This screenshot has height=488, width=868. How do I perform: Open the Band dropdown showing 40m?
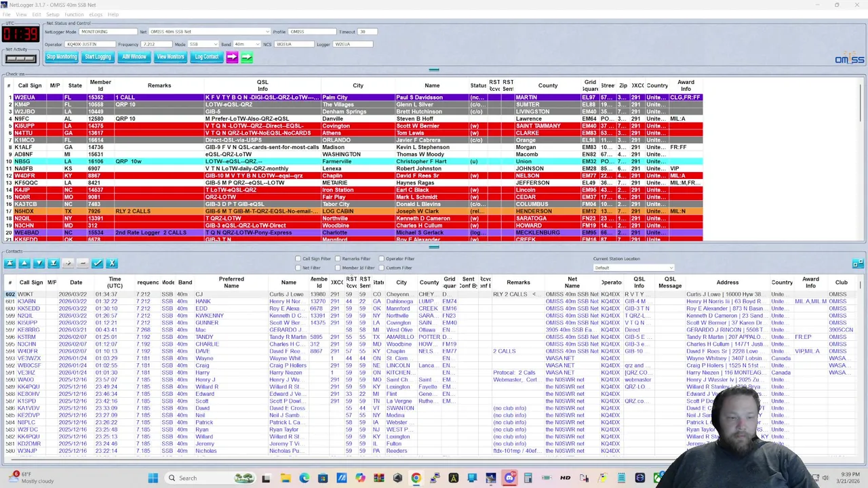click(248, 44)
